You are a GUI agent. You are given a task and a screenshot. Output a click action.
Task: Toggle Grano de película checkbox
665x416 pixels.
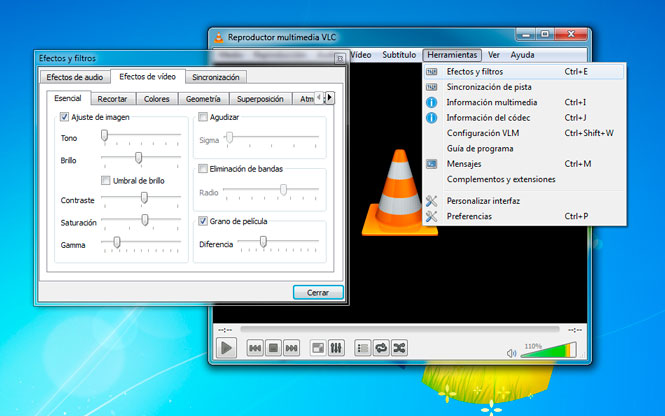203,221
